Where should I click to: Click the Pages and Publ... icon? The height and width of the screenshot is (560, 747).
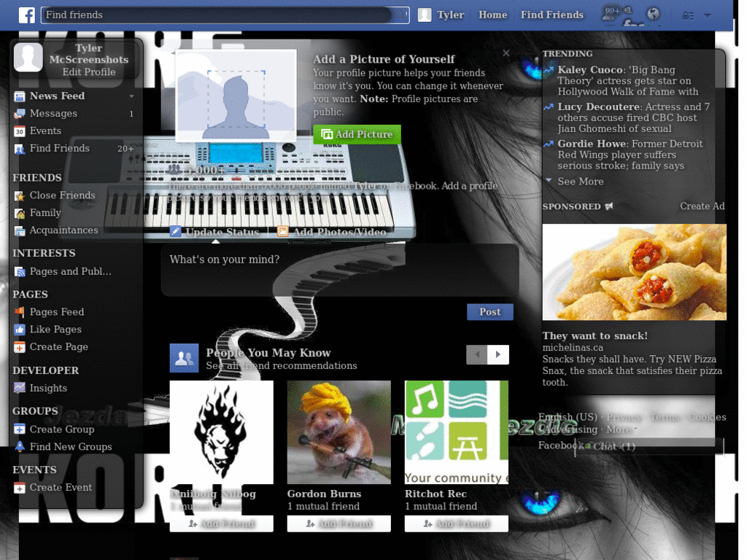[20, 272]
